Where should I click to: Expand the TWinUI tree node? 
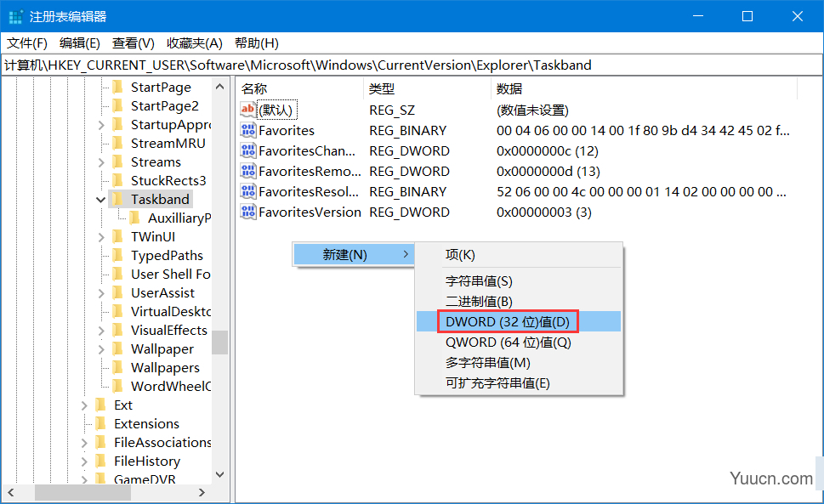101,237
